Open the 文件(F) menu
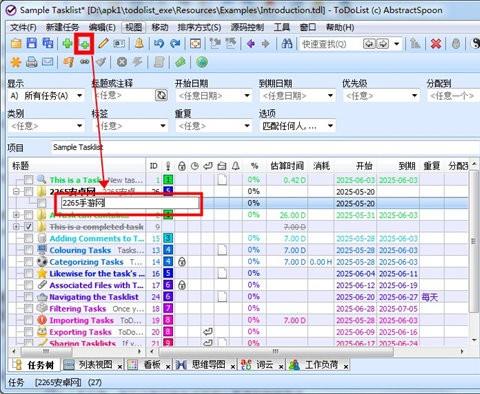Image resolution: width=480 pixels, height=394 pixels. pyautogui.click(x=23, y=27)
